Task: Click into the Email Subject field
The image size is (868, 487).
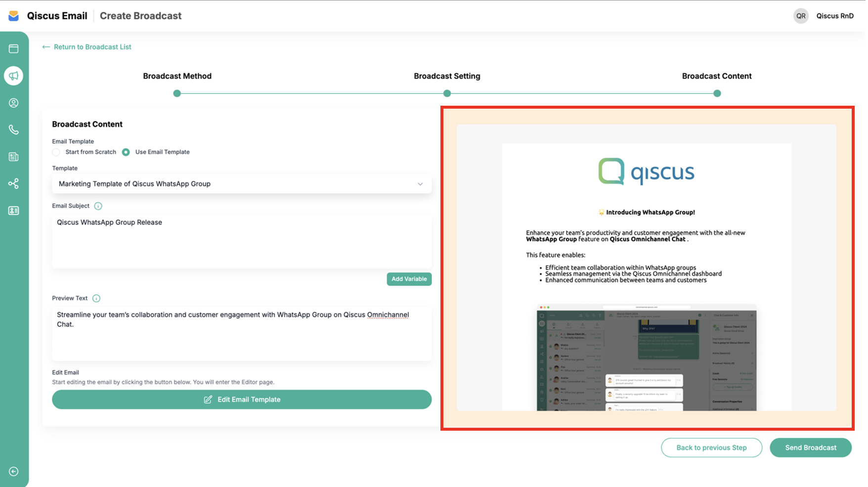Action: pos(242,241)
